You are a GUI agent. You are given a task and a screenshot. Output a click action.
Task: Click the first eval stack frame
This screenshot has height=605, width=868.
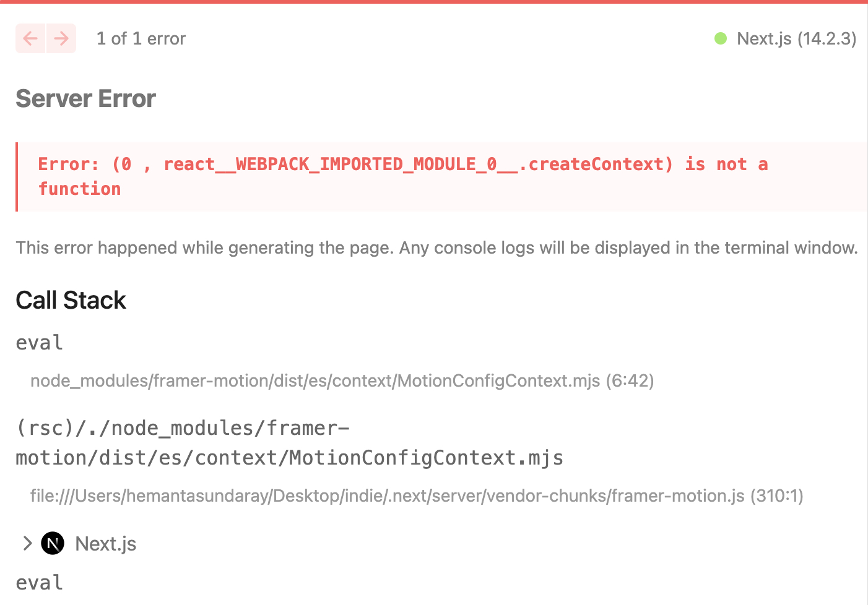tap(39, 343)
